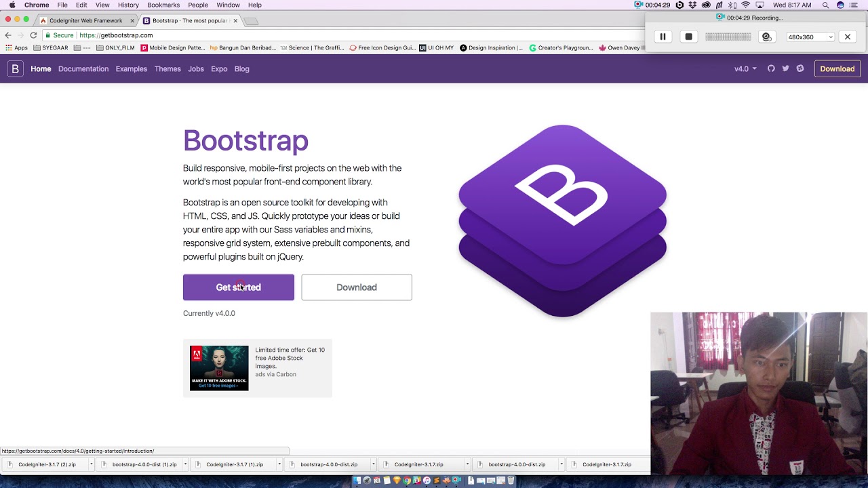Image resolution: width=868 pixels, height=488 pixels.
Task: Open the Apps bookmarks shortcut
Action: 16,48
